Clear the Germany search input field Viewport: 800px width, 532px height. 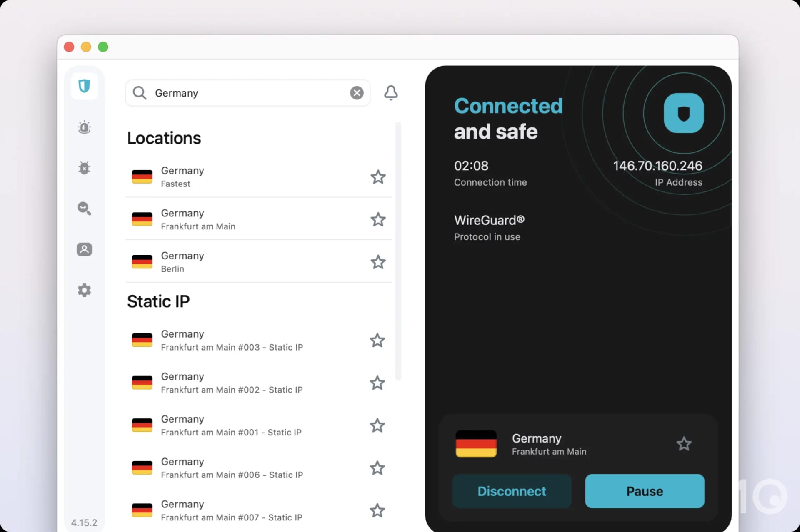(x=357, y=93)
